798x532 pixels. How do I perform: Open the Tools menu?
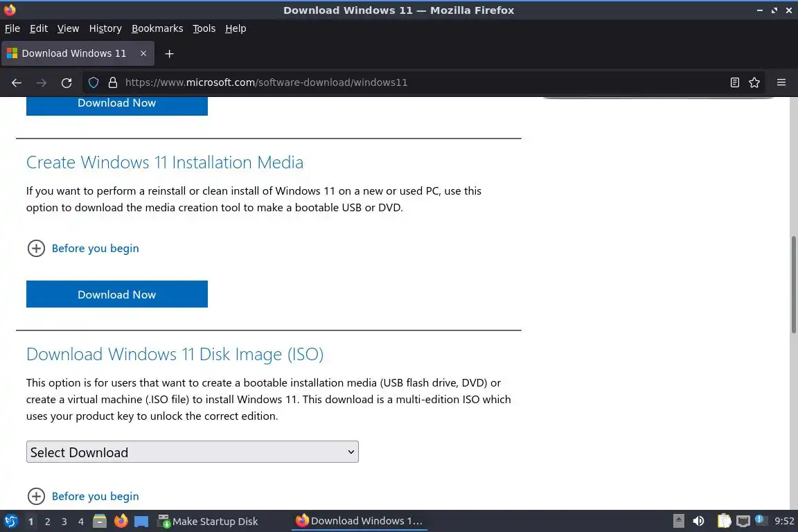coord(204,28)
